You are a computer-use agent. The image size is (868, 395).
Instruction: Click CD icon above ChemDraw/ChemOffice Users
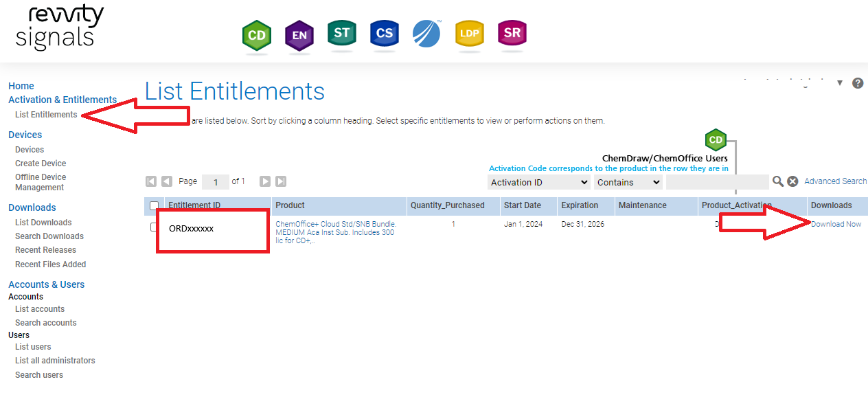716,140
